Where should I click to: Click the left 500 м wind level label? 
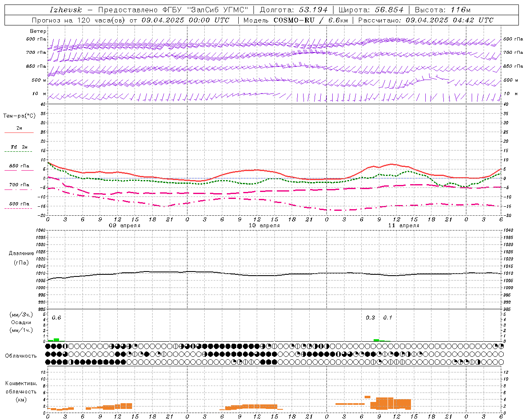39,80
